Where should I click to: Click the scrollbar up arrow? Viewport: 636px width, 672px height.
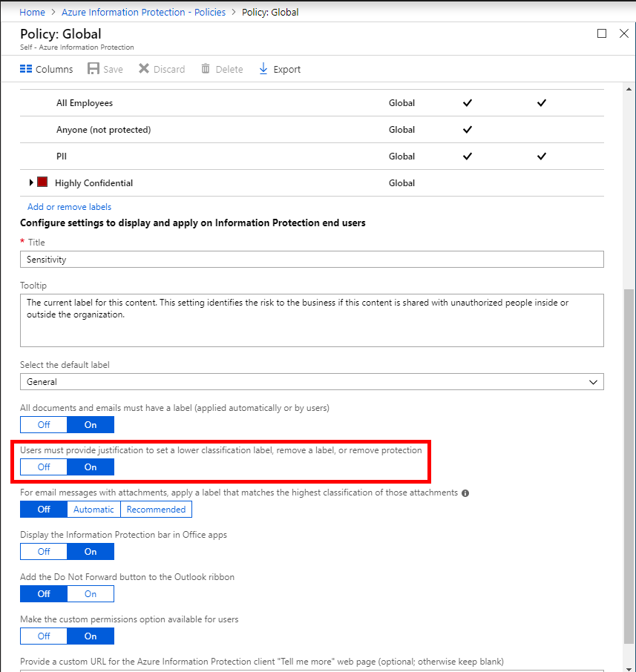pyautogui.click(x=629, y=89)
